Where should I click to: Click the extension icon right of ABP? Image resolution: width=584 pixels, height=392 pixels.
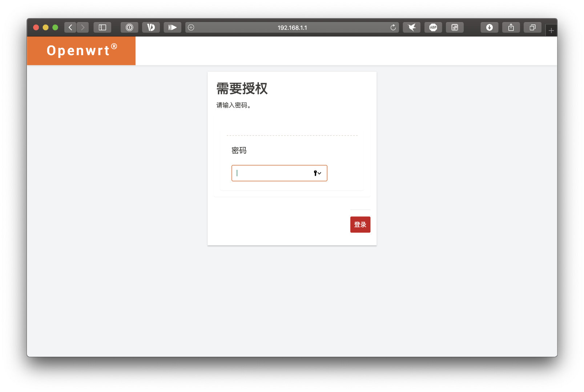[455, 28]
